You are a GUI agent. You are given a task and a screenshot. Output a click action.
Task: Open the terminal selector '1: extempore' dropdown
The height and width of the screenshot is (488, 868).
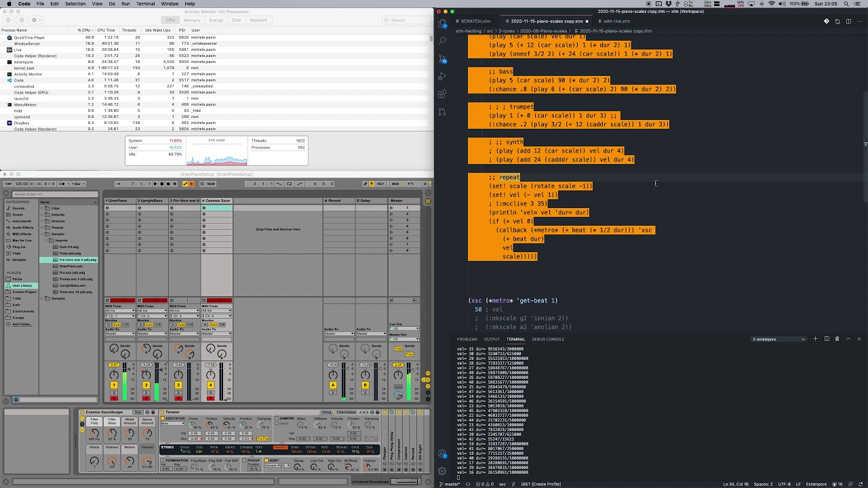coord(778,339)
